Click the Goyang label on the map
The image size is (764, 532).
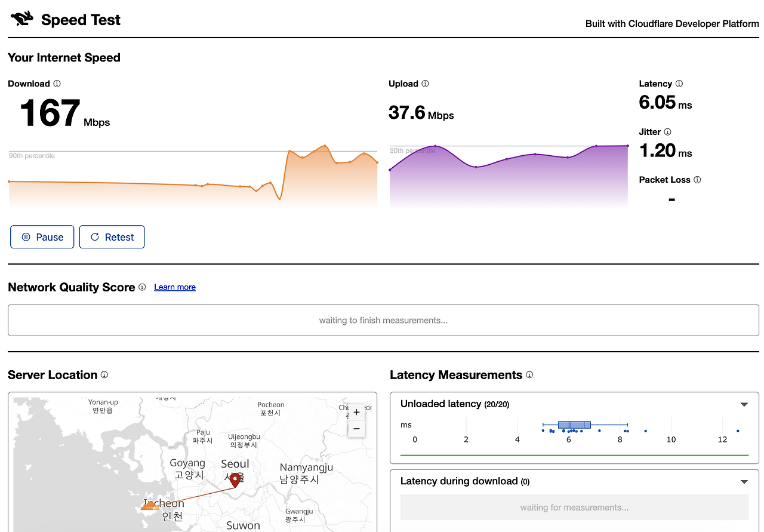(188, 469)
